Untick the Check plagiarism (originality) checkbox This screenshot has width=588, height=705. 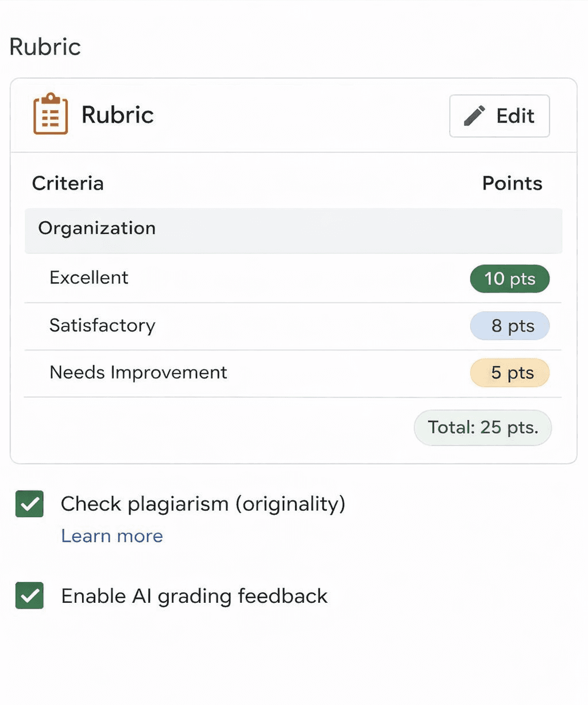click(29, 504)
